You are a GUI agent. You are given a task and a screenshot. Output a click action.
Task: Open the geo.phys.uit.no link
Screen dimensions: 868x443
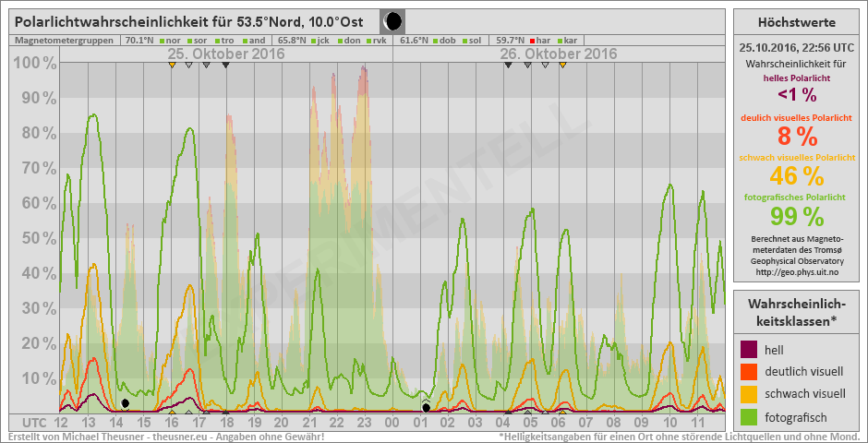796,271
